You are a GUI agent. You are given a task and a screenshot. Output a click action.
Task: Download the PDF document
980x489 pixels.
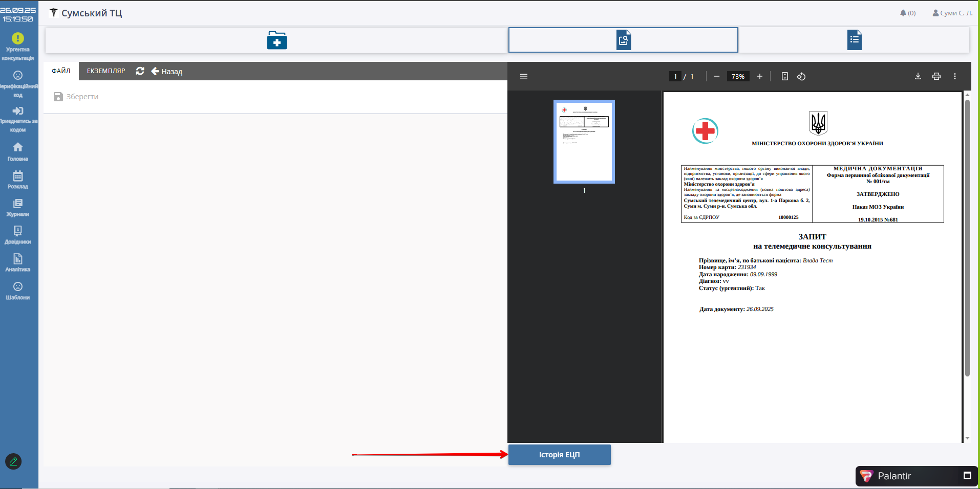pos(918,76)
